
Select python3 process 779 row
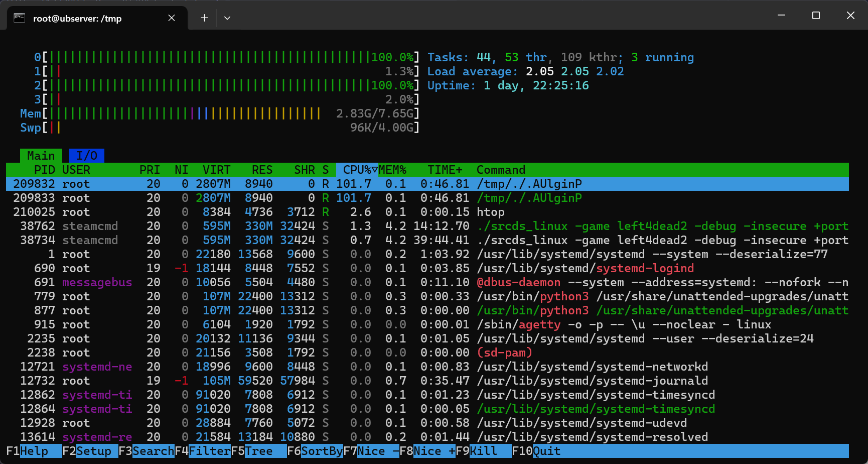427,296
